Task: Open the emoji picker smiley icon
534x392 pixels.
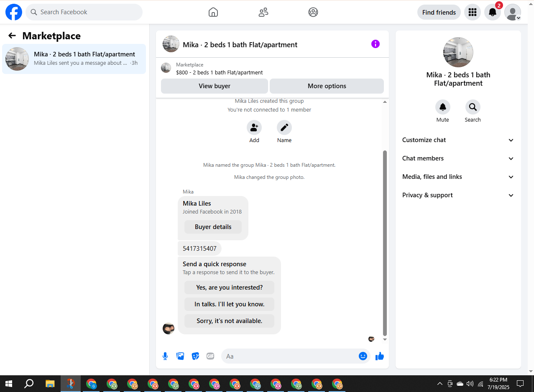Action: 363,356
